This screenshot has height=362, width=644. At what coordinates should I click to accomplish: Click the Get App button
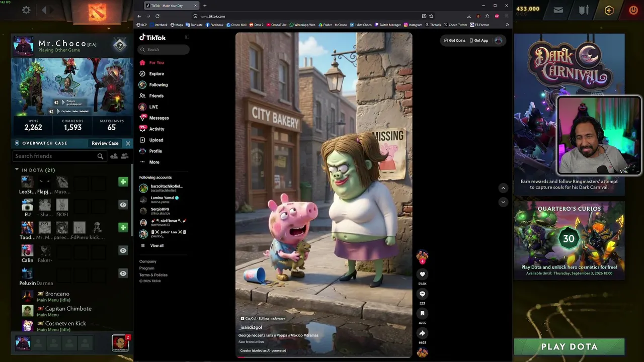pos(479,41)
